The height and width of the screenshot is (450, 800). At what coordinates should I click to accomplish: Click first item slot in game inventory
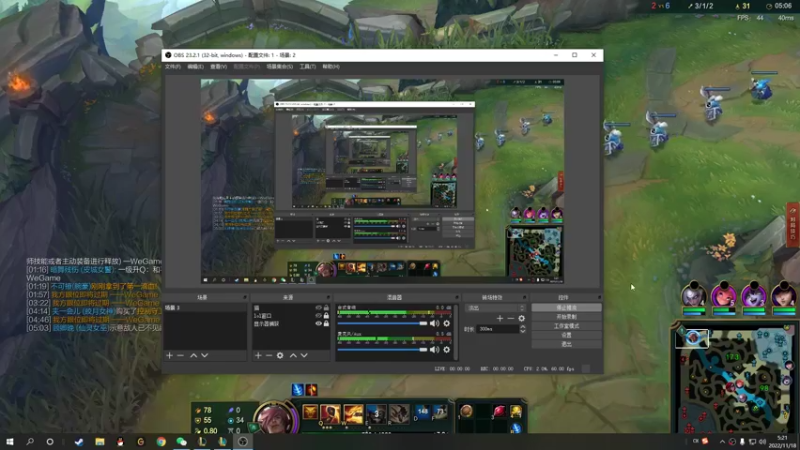466,411
